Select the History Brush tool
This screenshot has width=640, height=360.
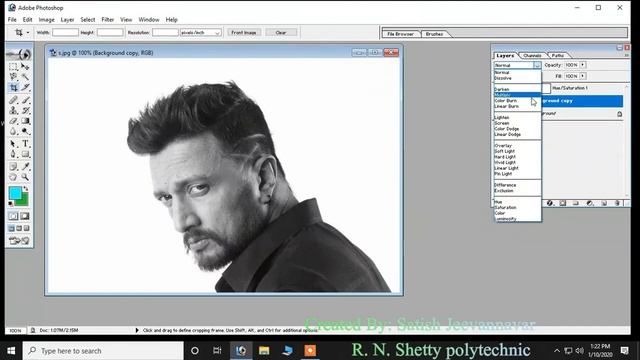25,110
